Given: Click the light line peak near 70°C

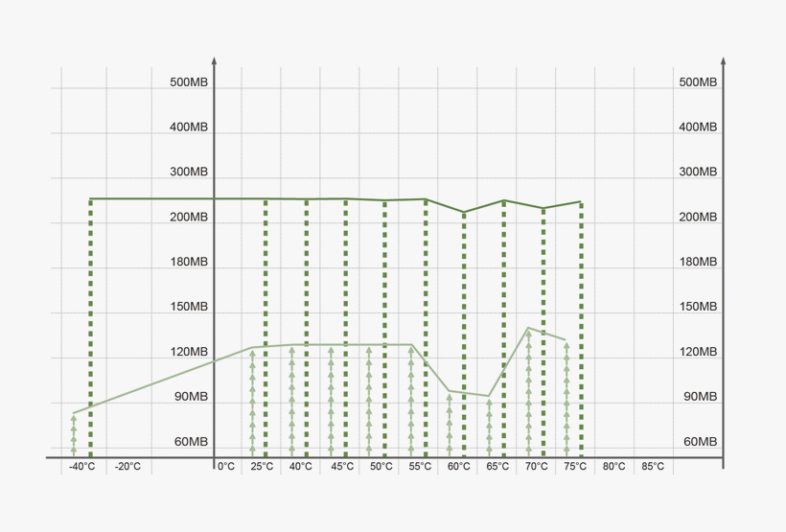Looking at the screenshot, I should click(x=528, y=328).
